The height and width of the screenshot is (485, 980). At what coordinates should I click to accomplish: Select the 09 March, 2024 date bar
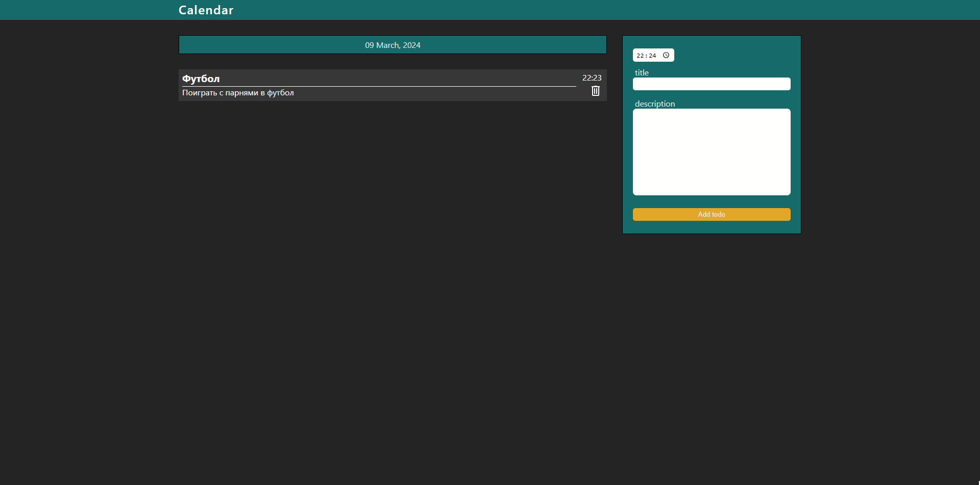point(393,45)
